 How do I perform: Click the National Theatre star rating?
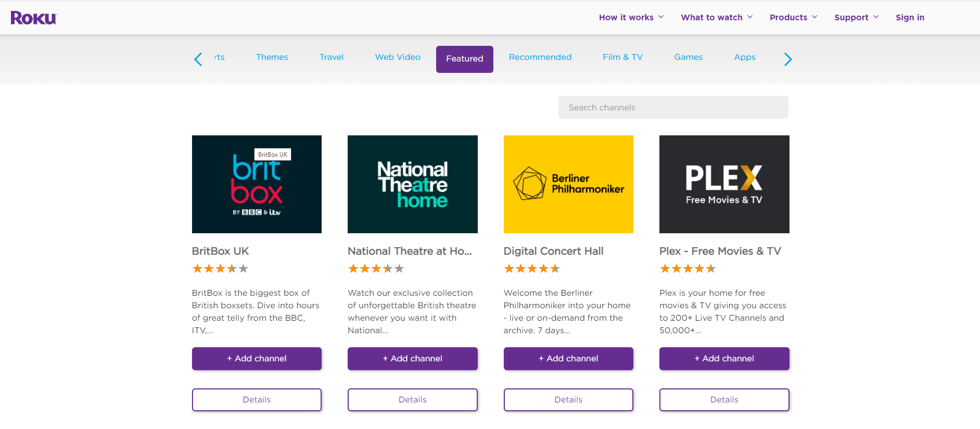click(376, 269)
